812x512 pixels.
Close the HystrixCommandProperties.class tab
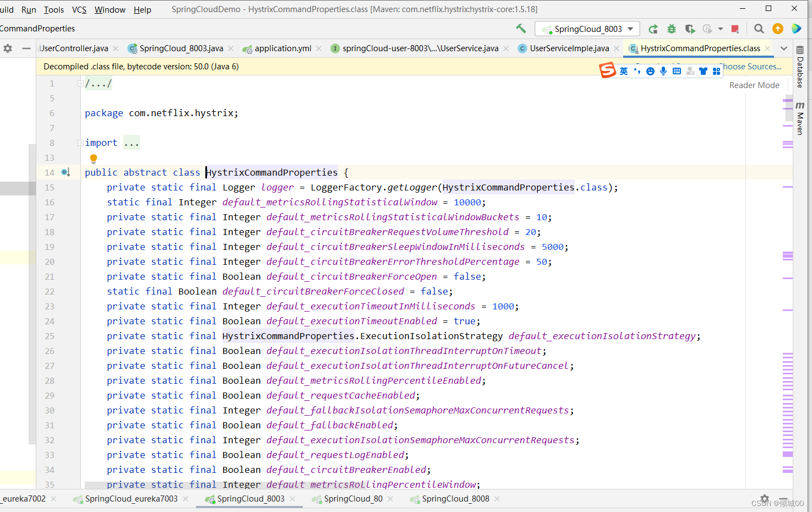(x=767, y=48)
